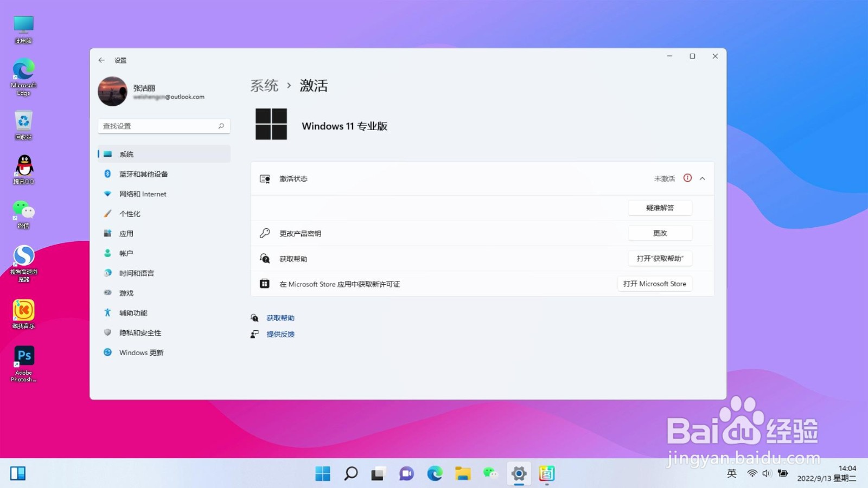Open 辅助功能 settings
Viewport: 868px width, 488px height.
pos(164,313)
